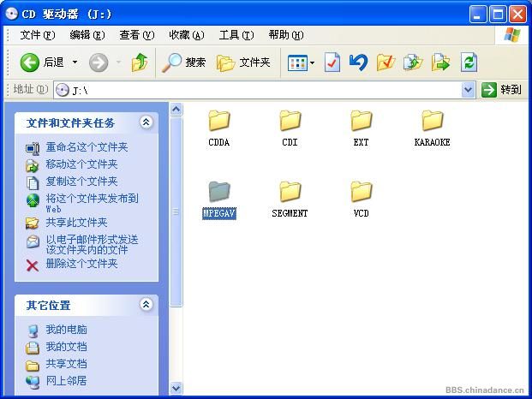Image resolution: width=532 pixels, height=399 pixels.
Task: Expand the address bar dropdown arrow
Action: (x=468, y=90)
